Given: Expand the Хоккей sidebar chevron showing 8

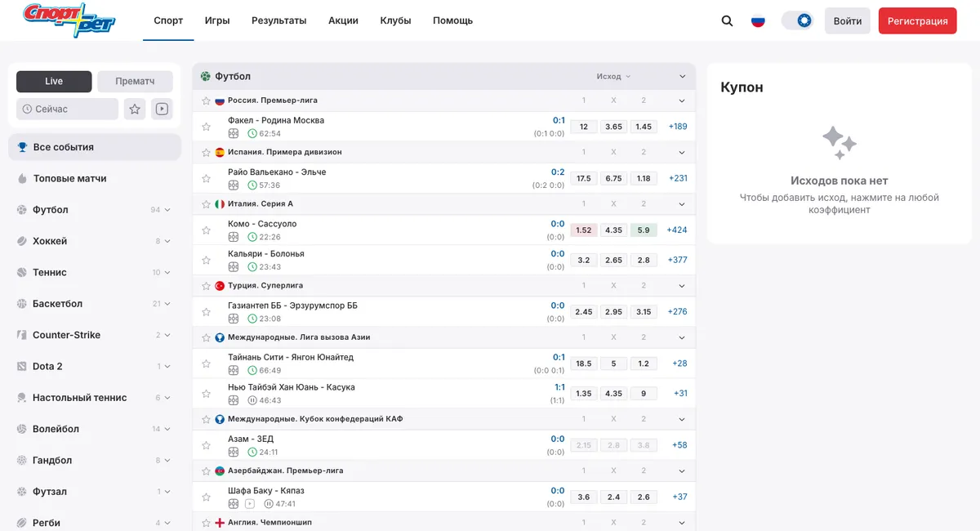Looking at the screenshot, I should (x=167, y=241).
